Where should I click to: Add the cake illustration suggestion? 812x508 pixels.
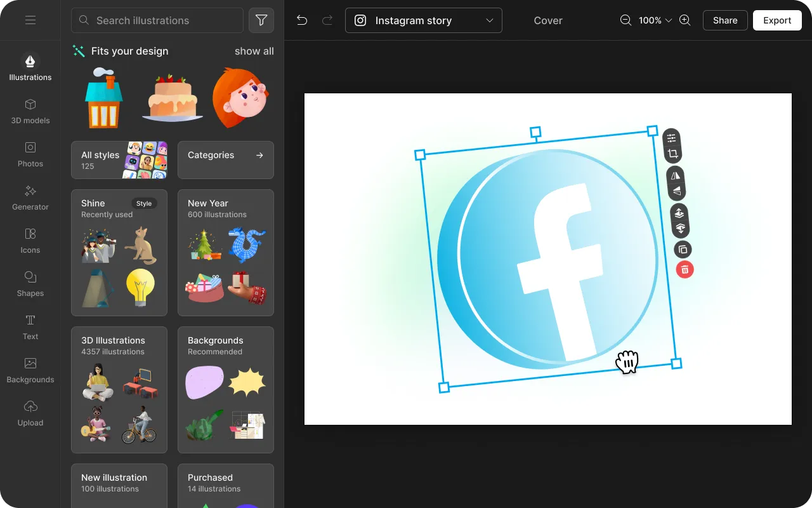[x=172, y=97]
